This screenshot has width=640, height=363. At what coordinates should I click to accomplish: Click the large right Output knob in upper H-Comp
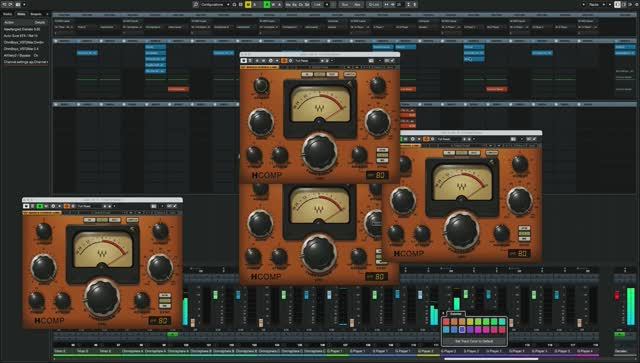[x=378, y=122]
